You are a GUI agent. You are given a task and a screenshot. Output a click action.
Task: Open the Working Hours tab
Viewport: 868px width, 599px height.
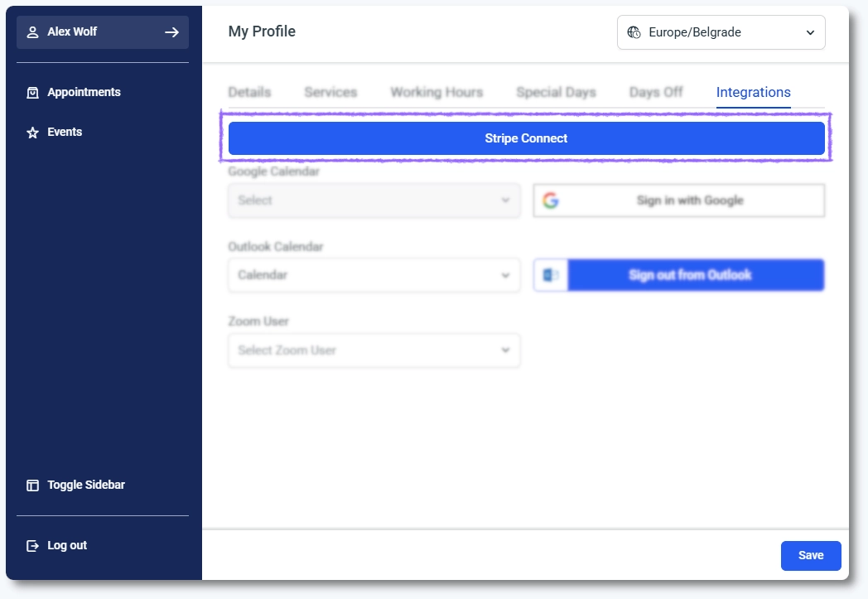(x=436, y=92)
